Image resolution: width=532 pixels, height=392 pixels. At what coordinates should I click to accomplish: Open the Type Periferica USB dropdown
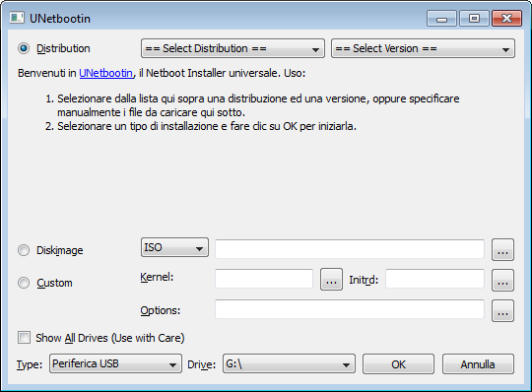point(115,363)
